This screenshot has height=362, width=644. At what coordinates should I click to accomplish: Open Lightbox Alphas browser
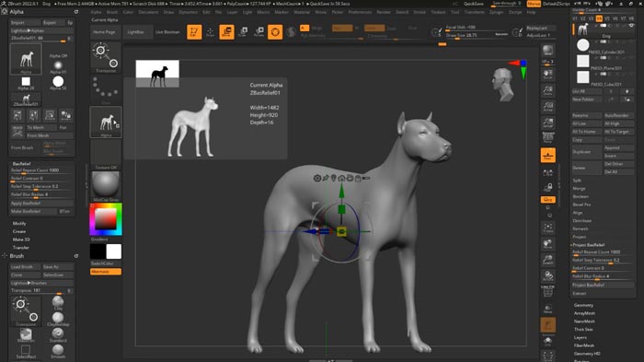click(41, 30)
